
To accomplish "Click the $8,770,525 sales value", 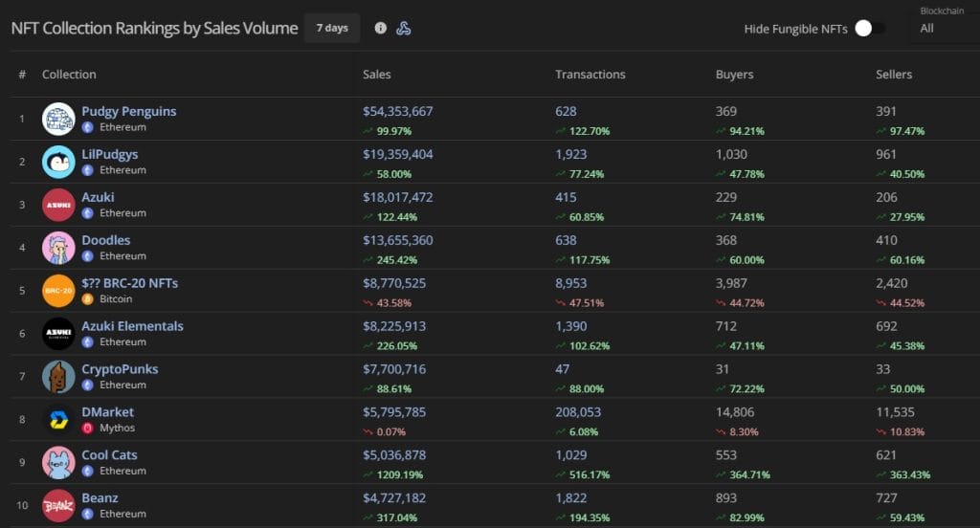I will (x=394, y=283).
